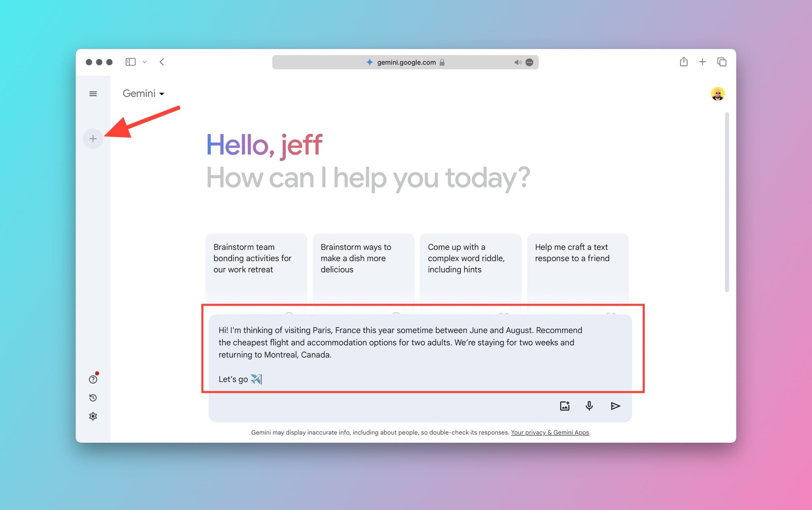This screenshot has height=510, width=812.
Task: Open the Gemini activity history icon
Action: pyautogui.click(x=92, y=398)
